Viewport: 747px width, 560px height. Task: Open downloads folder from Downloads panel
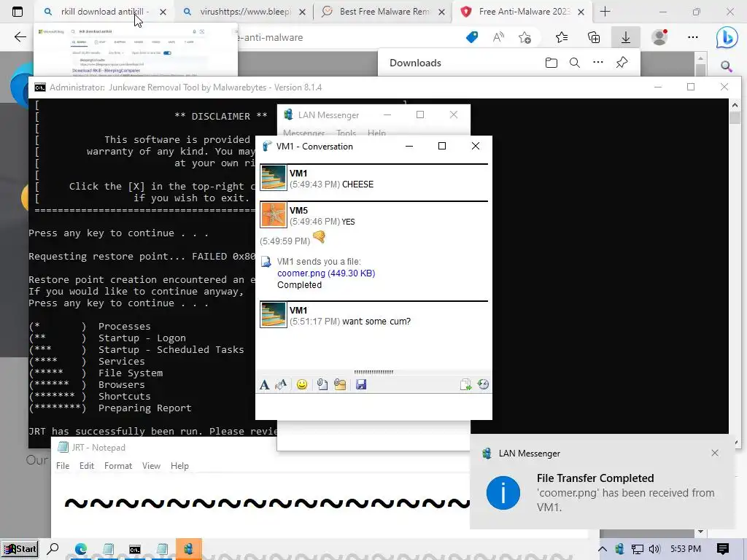[x=551, y=63]
